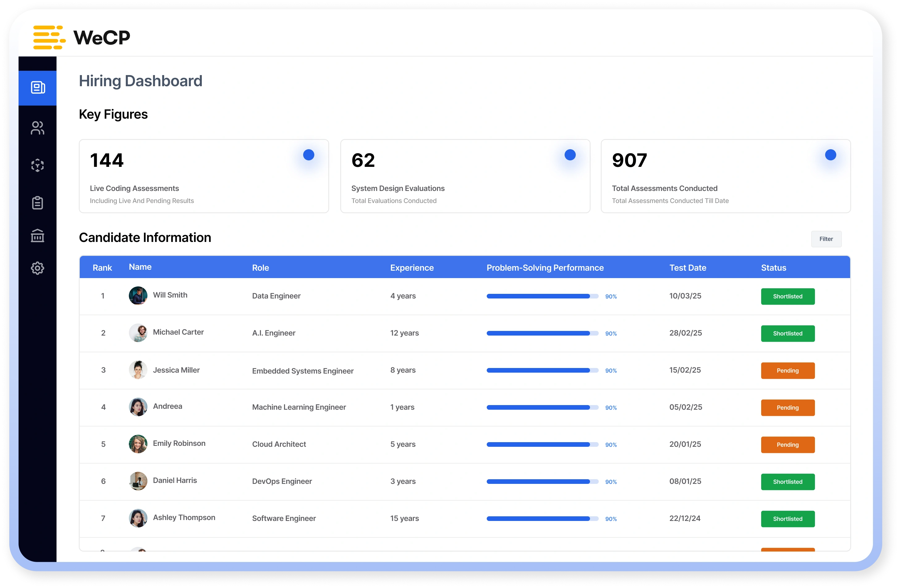
Task: Open Ashley Thompson's avatar photo
Action: (138, 518)
